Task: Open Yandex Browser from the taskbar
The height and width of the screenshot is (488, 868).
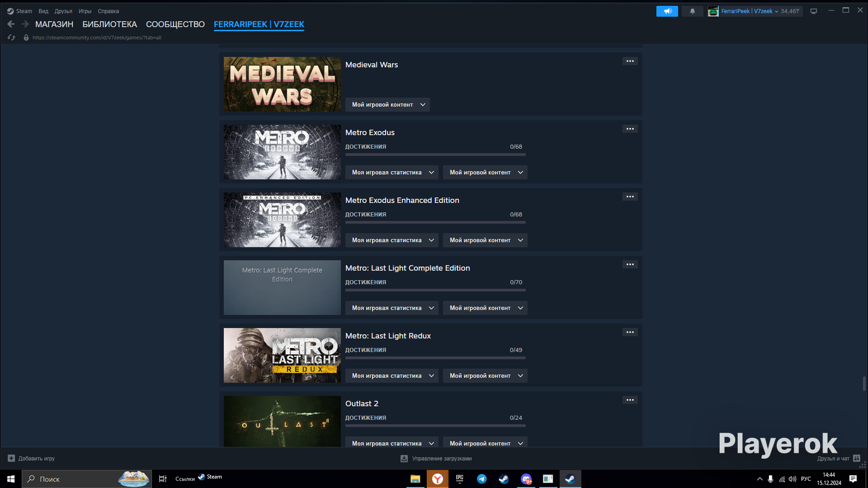Action: [x=437, y=479]
